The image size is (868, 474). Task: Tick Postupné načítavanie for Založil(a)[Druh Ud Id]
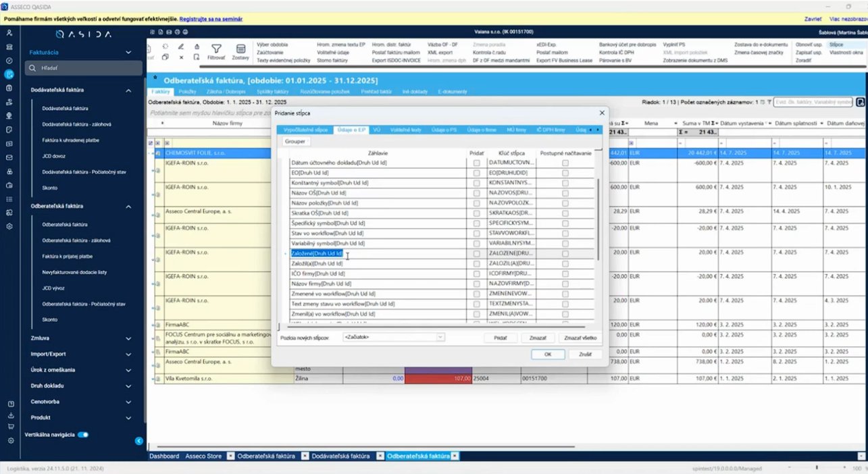(x=565, y=264)
